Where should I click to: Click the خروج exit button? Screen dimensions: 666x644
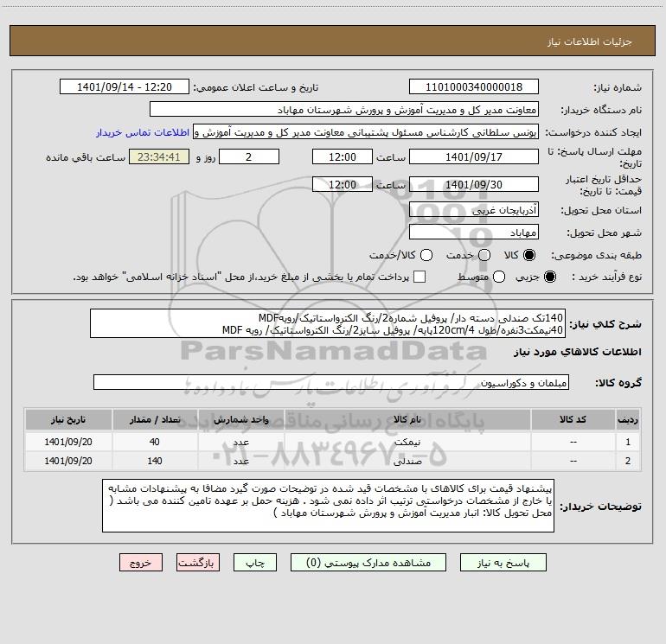(141, 563)
